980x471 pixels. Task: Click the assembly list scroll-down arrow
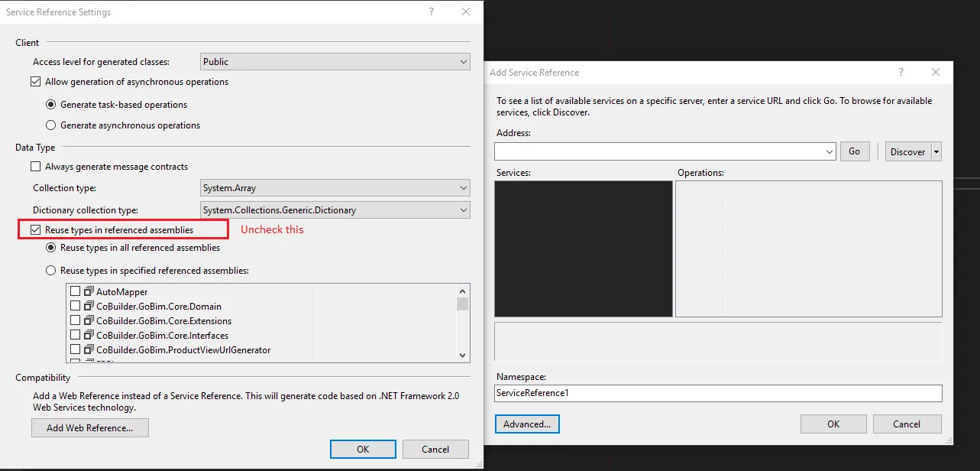tap(462, 356)
